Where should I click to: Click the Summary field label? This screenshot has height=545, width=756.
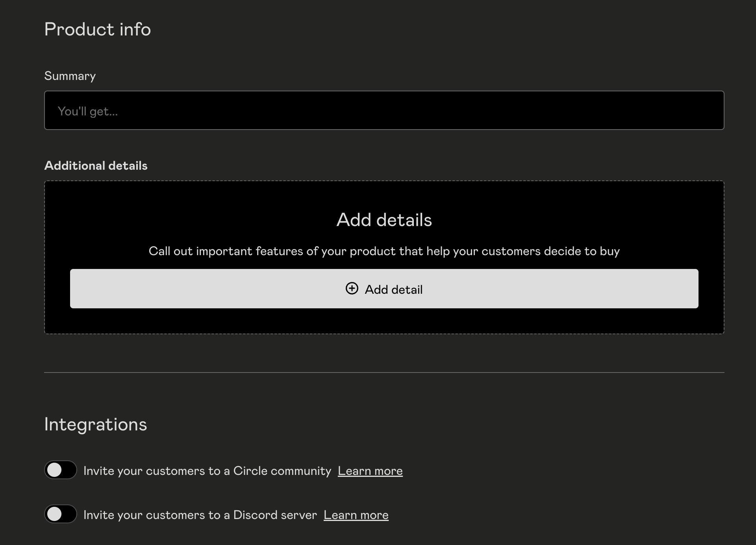click(70, 76)
